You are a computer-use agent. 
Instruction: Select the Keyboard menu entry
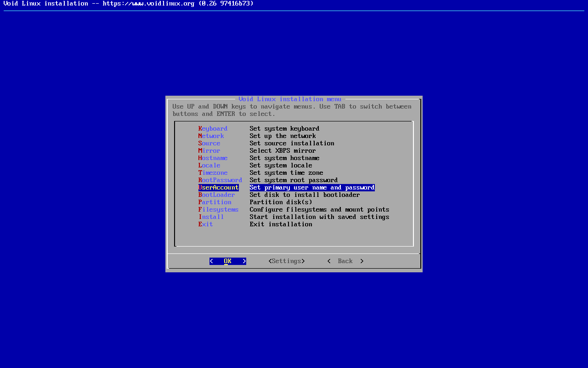pyautogui.click(x=213, y=129)
